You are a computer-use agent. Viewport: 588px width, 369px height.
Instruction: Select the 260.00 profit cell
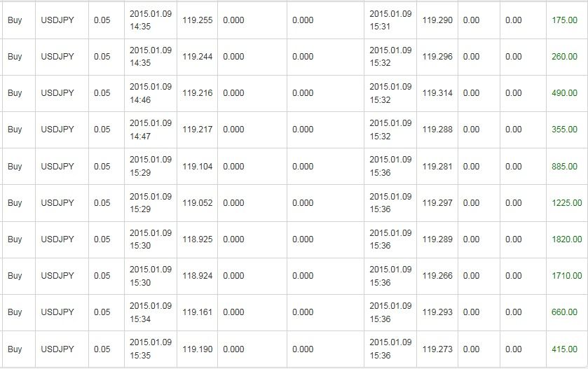pyautogui.click(x=564, y=57)
